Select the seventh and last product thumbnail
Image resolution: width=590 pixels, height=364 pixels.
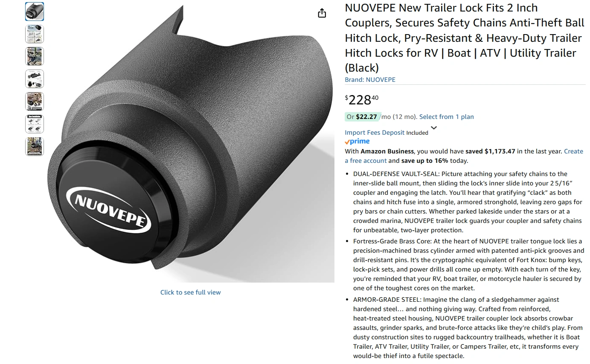pyautogui.click(x=35, y=147)
